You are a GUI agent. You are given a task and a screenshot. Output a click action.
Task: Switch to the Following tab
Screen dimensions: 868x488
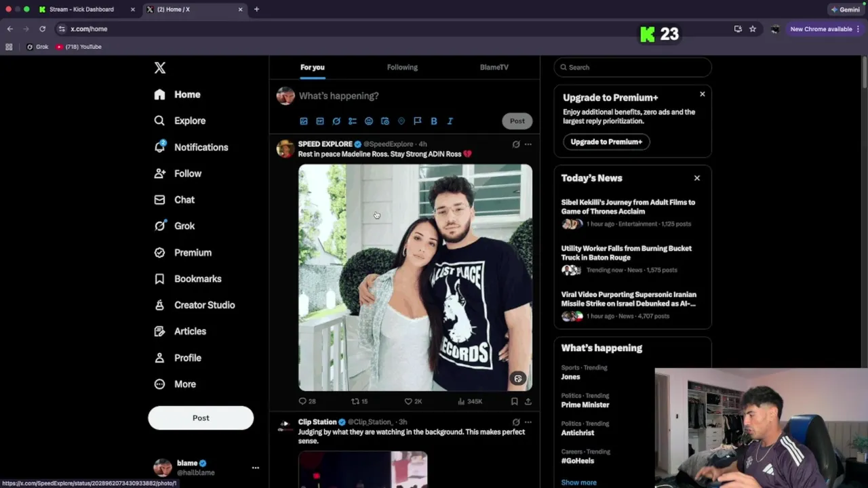pos(402,67)
